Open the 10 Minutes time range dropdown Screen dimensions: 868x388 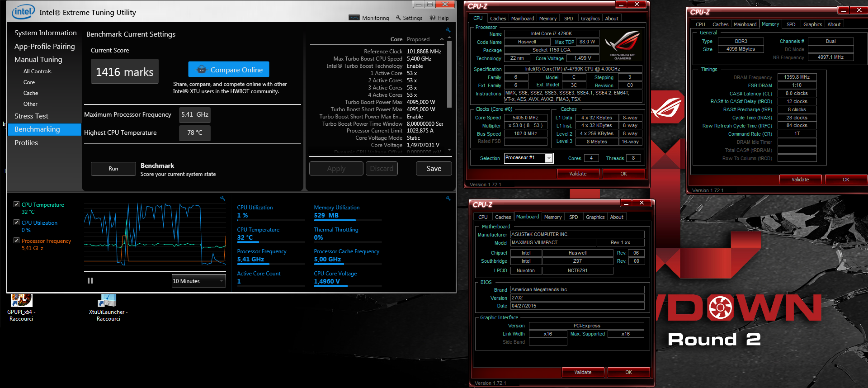click(x=198, y=281)
